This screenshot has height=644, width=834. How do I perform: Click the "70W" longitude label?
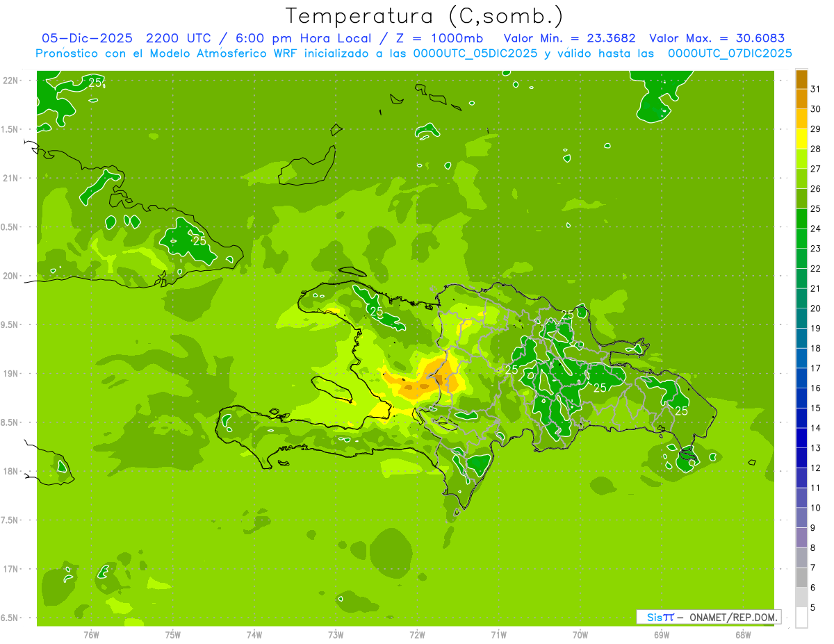580,635
